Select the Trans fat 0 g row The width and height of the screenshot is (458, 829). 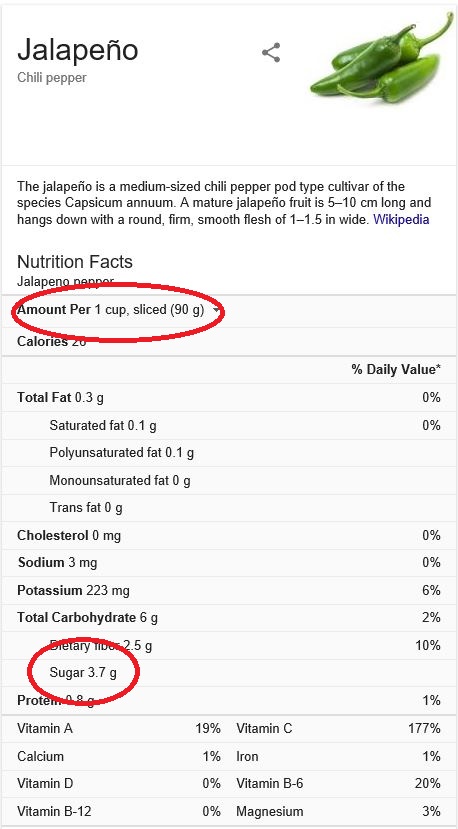pyautogui.click(x=229, y=508)
